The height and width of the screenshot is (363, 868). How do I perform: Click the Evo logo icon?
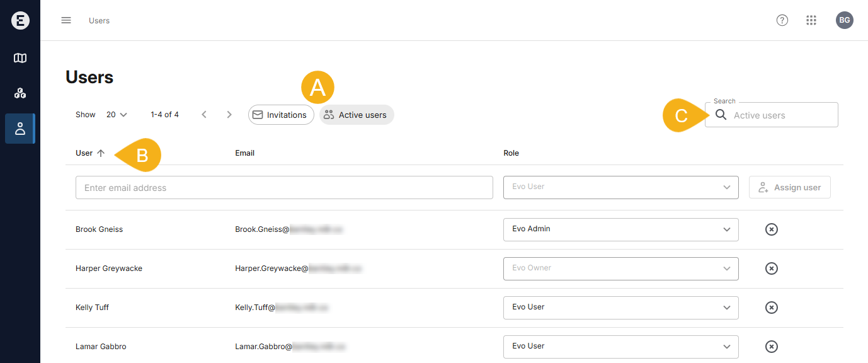20,20
